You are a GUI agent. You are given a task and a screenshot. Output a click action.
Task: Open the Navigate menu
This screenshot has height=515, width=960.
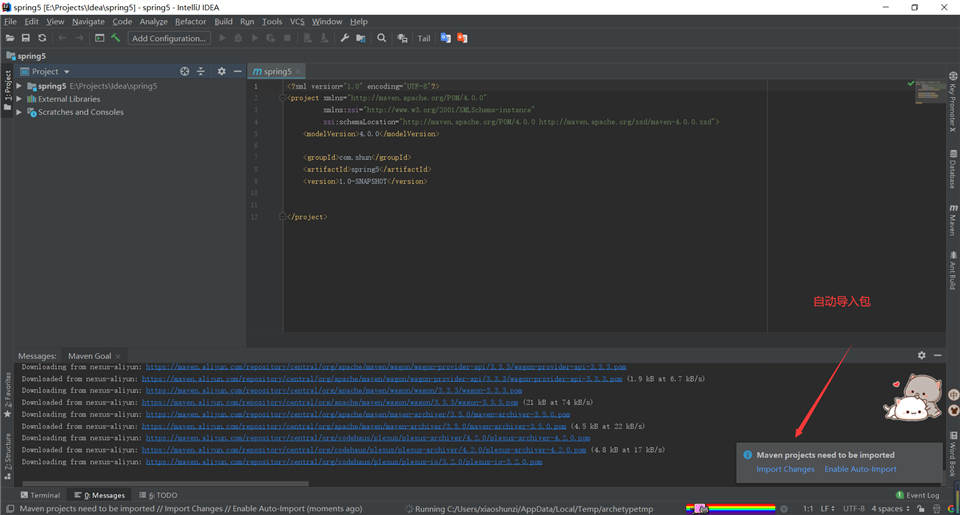click(x=88, y=21)
